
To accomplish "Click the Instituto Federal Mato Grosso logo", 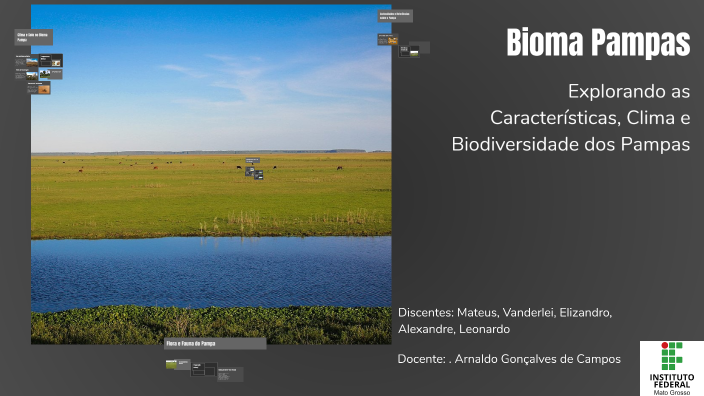I will coord(672,368).
